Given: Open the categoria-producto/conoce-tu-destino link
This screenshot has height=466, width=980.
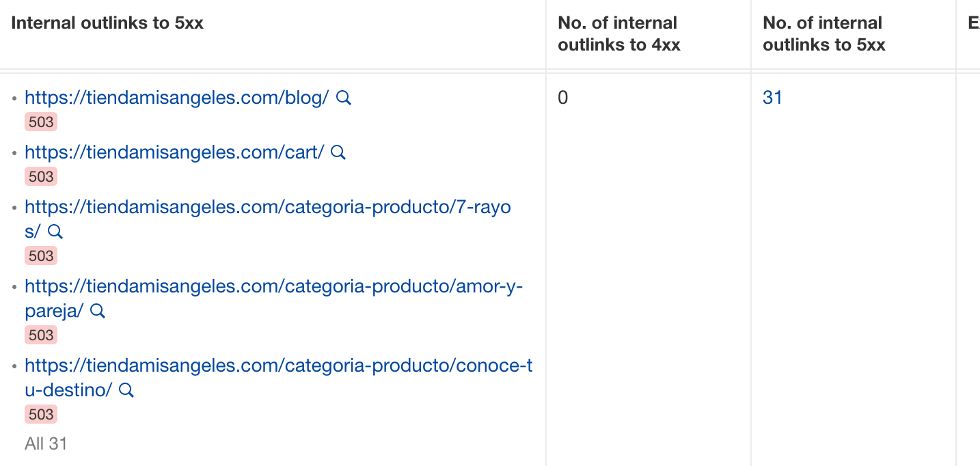Looking at the screenshot, I should [x=279, y=377].
